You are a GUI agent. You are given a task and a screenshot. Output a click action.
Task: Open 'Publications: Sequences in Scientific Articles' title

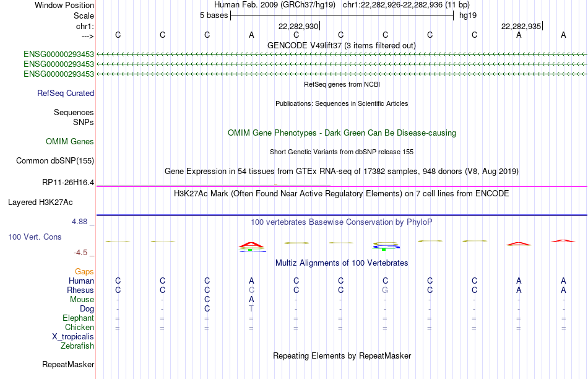(x=342, y=103)
